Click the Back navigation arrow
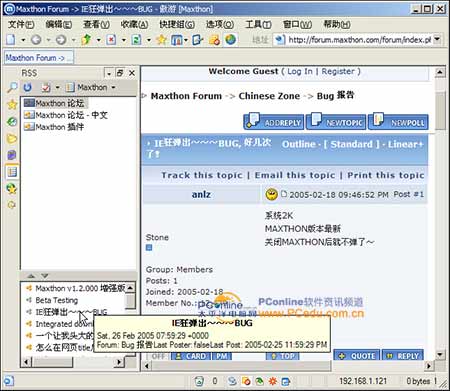Viewport: 450px width, 391px height. point(36,40)
